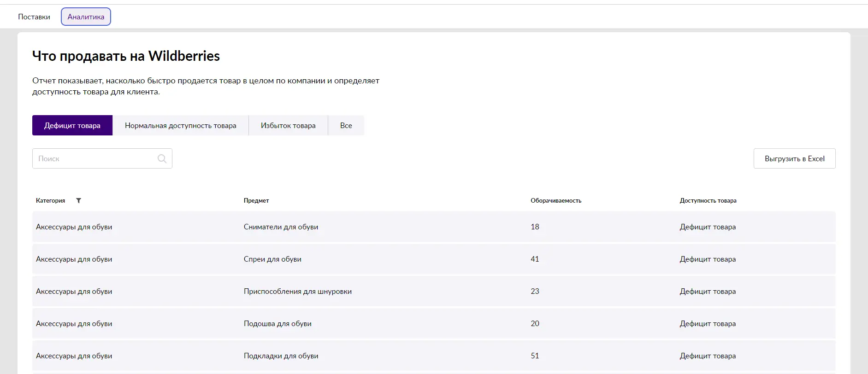Click turnover value 20
The width and height of the screenshot is (868, 374).
pos(535,323)
